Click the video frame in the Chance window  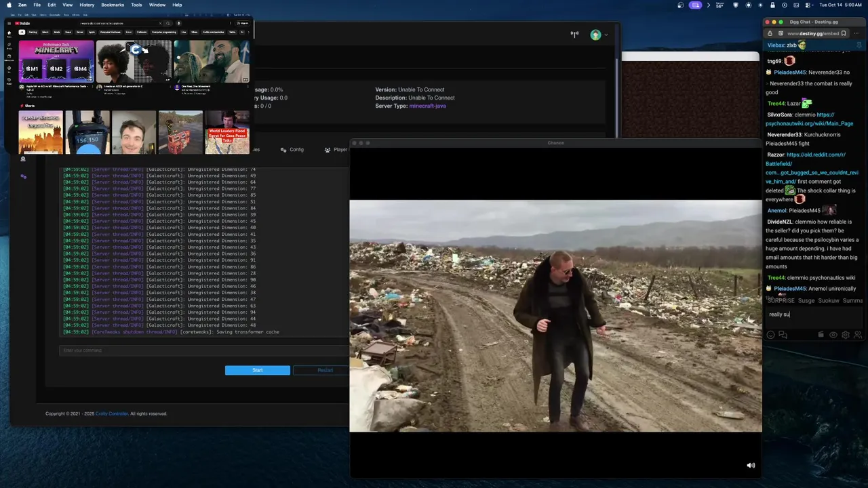pyautogui.click(x=555, y=316)
